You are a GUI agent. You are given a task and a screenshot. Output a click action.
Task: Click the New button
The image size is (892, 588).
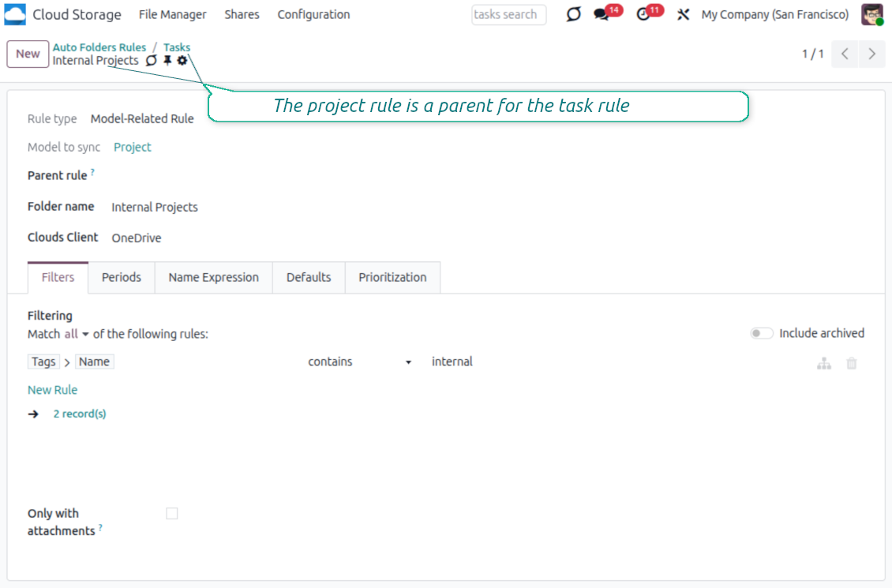[x=28, y=54]
